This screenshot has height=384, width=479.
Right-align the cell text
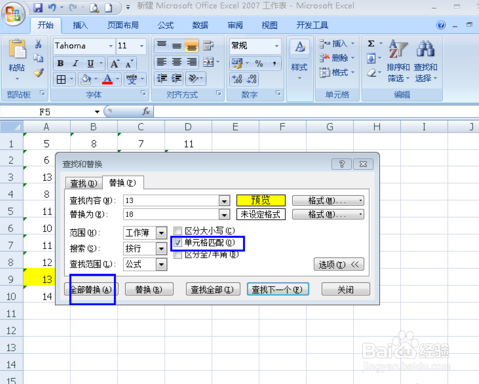point(192,62)
